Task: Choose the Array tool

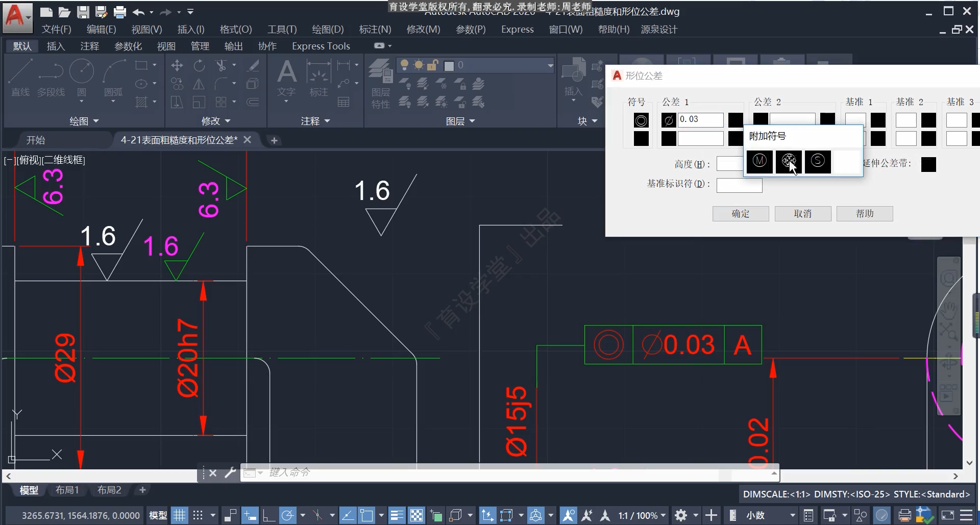Action: 221,102
